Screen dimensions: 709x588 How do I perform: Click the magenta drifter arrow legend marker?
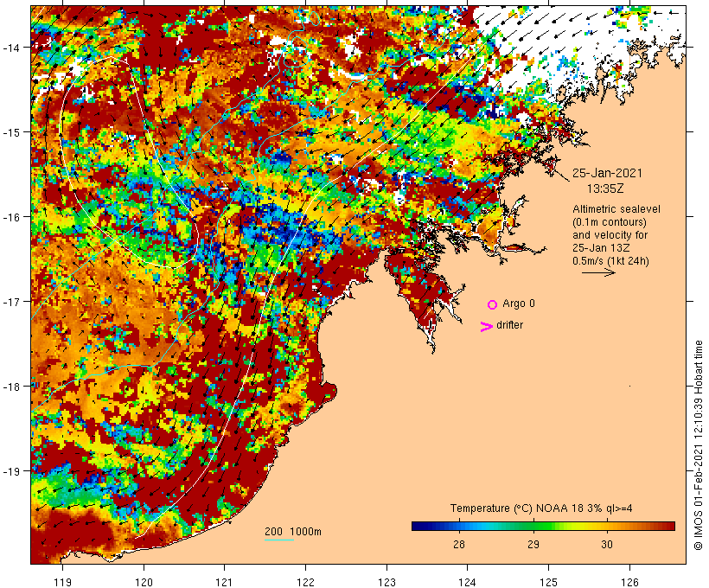[487, 327]
